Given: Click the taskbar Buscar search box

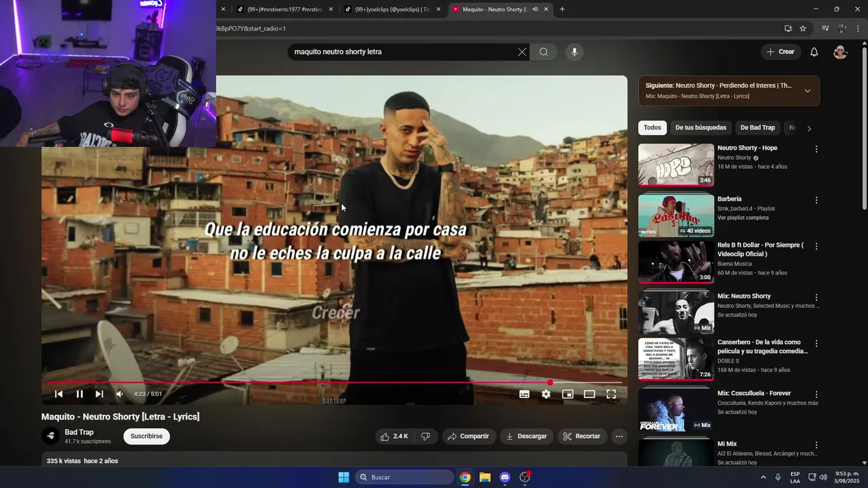Looking at the screenshot, I should pos(405,477).
